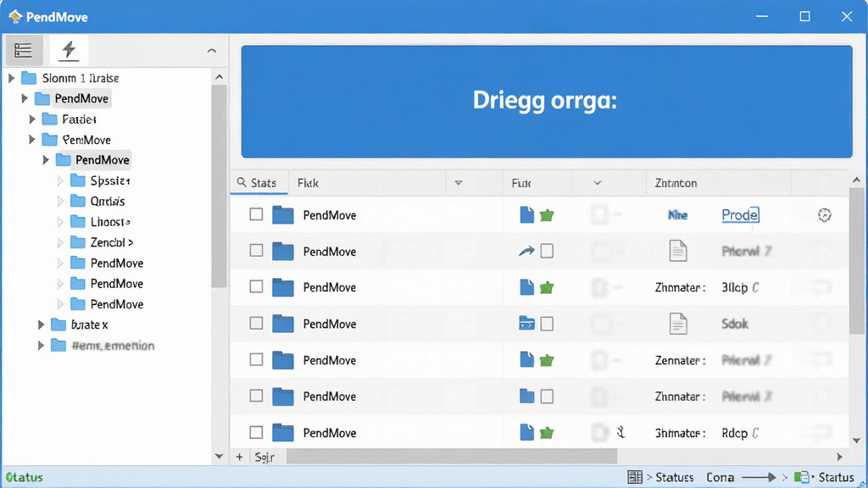Click the green star icon in first row
This screenshot has width=868, height=488.
click(x=547, y=215)
